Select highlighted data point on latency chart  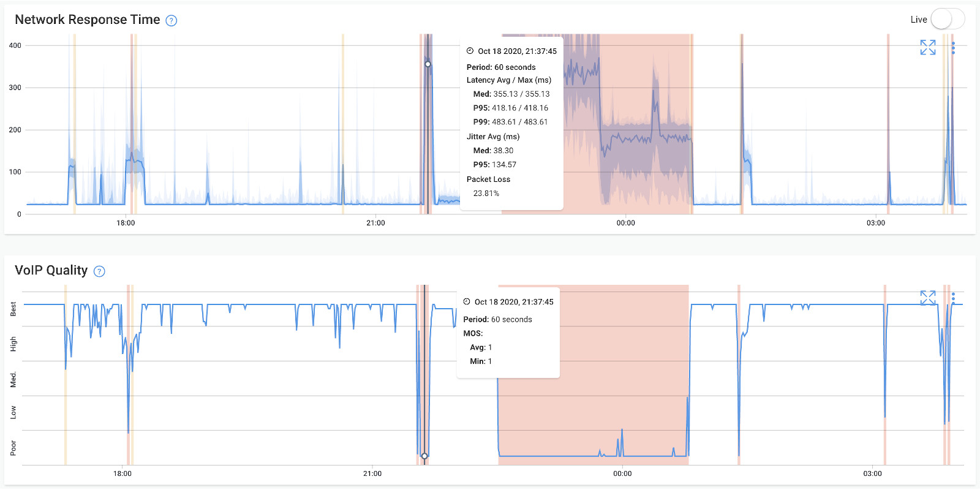tap(428, 64)
